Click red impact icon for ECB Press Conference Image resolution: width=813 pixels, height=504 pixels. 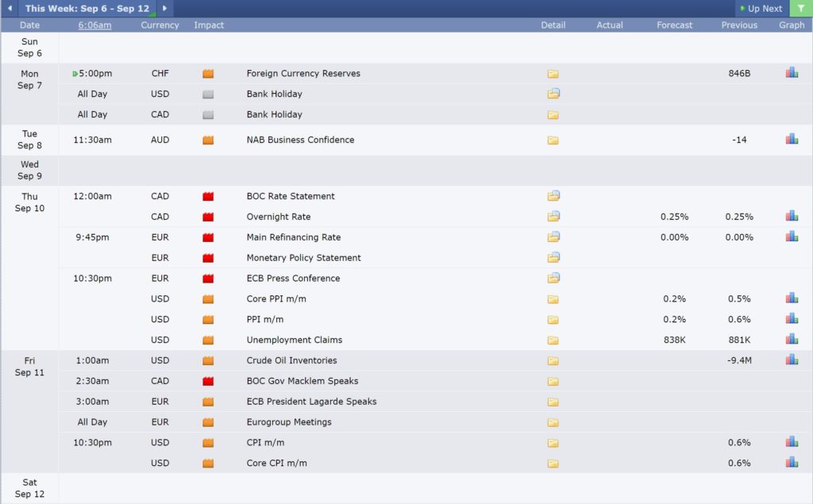[x=208, y=279]
